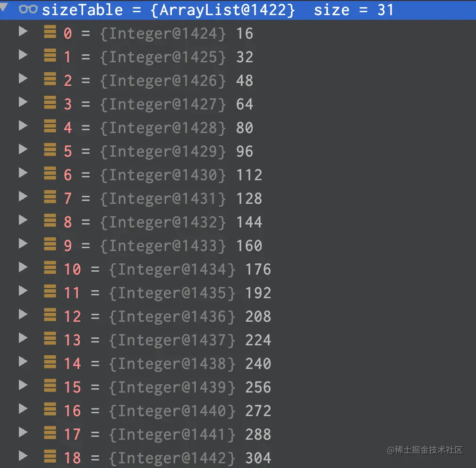The width and height of the screenshot is (476, 468).
Task: Expand element 4 with value 80
Action: [x=23, y=125]
